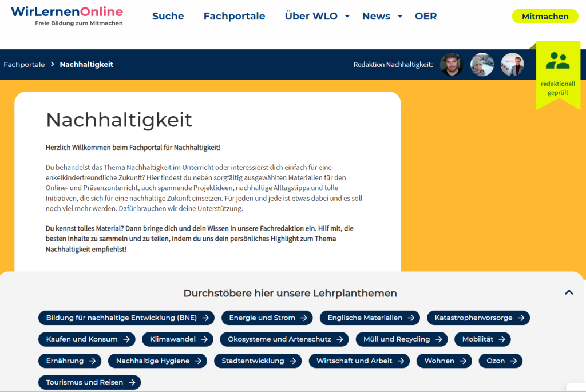This screenshot has width=586, height=392.
Task: Click the Fachportale breadcrumb link
Action: tap(24, 65)
